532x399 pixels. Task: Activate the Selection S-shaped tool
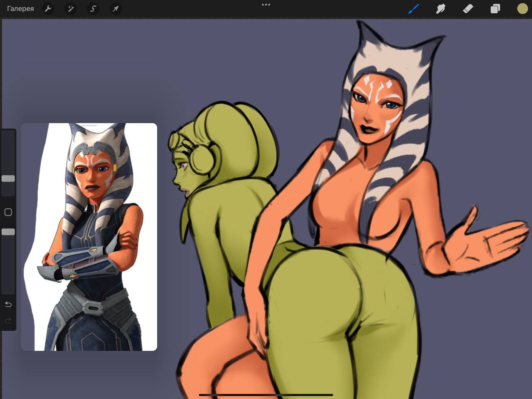[x=93, y=9]
